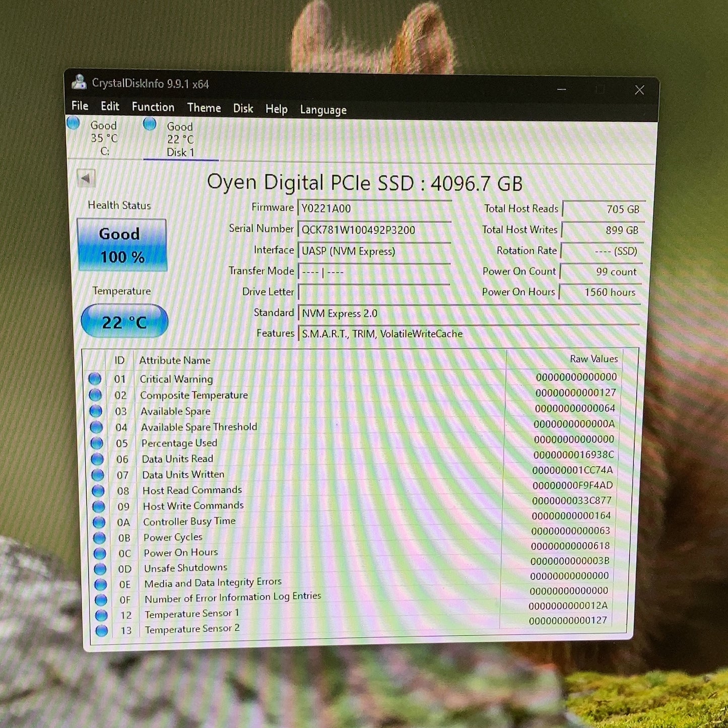Go to the previous disk with the back arrow

86,178
